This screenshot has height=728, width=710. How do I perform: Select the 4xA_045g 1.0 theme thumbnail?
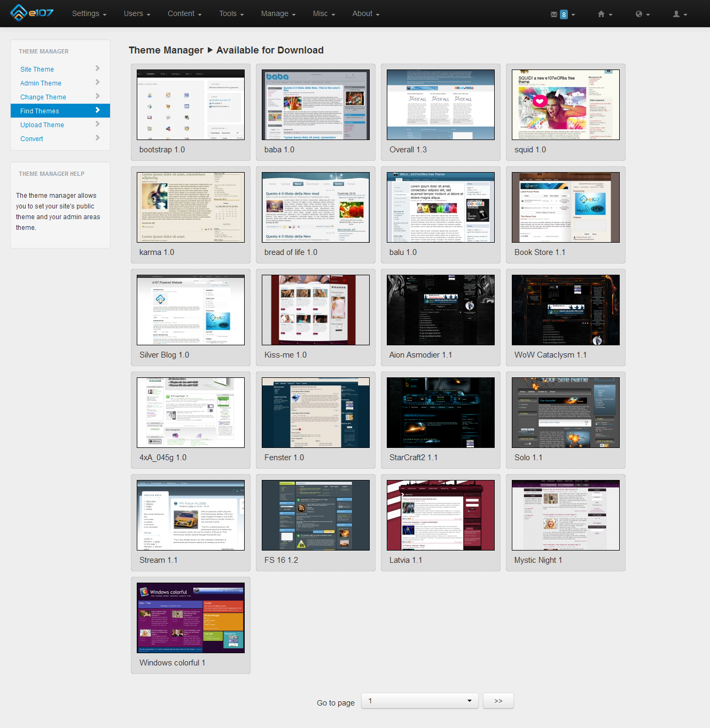click(191, 413)
